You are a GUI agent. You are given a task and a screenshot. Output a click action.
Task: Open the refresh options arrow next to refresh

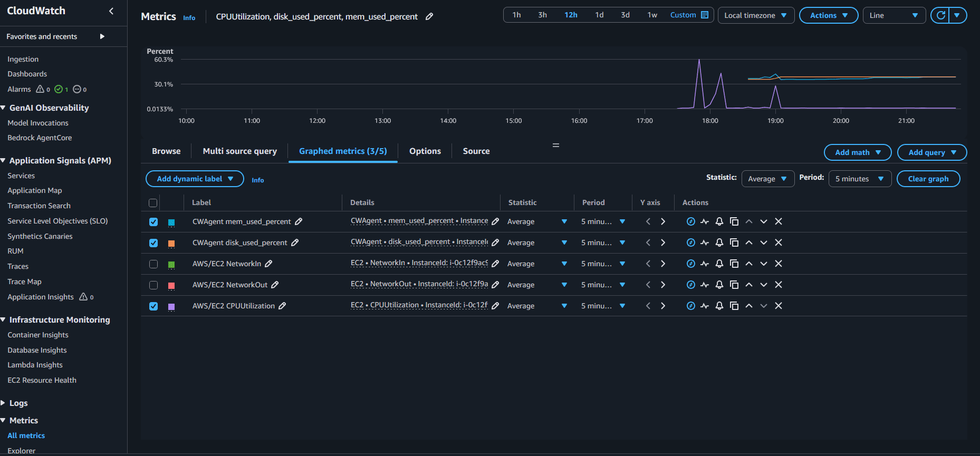point(957,15)
